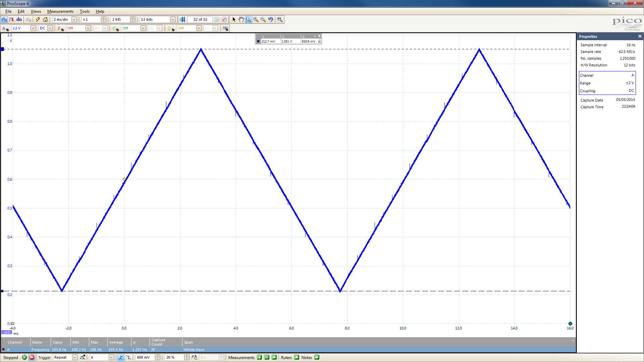Click upper voltage ruler handle
644x362 pixels.
(x=2, y=49)
